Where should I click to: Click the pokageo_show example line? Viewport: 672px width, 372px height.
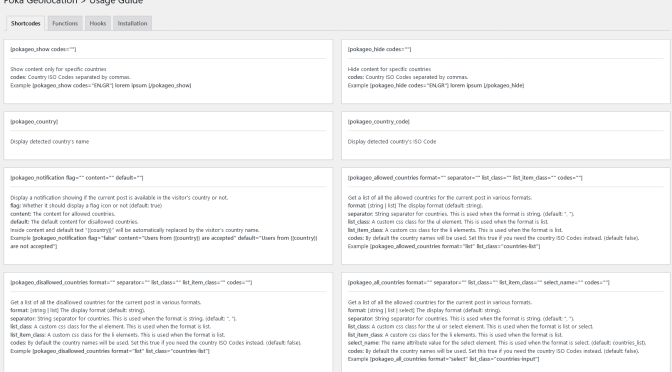pos(101,85)
